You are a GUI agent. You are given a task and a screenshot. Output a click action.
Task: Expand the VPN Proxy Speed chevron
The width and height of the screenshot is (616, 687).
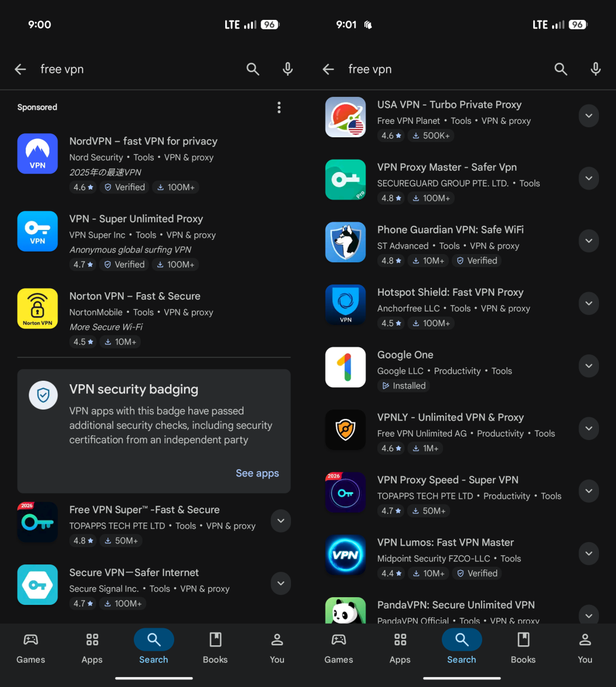click(x=588, y=491)
